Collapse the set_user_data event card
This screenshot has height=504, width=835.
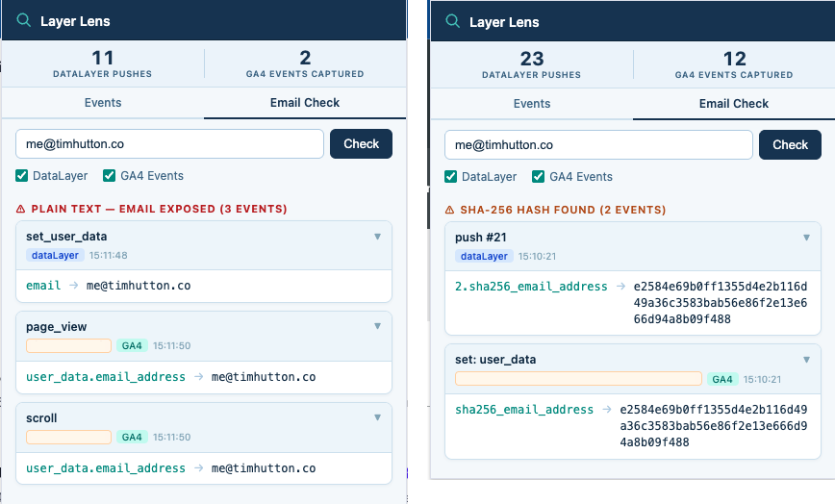pyautogui.click(x=377, y=237)
